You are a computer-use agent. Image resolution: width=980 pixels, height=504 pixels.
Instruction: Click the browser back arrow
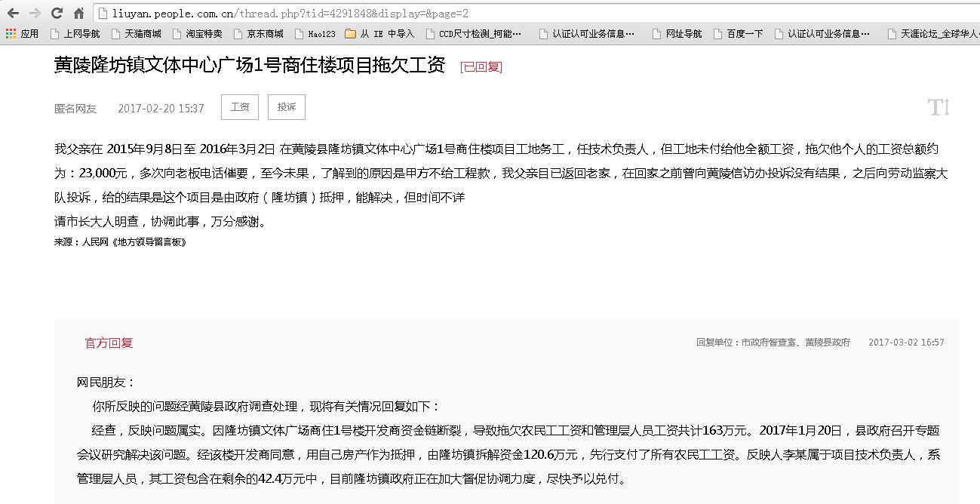click(13, 14)
